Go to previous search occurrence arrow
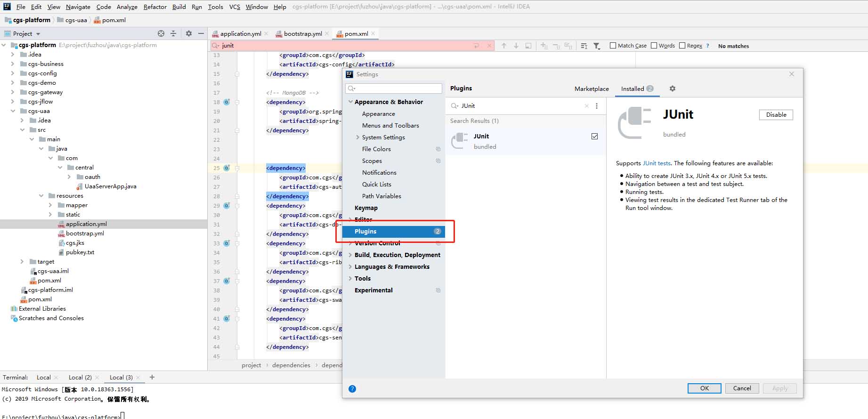The height and width of the screenshot is (419, 868). pos(504,46)
